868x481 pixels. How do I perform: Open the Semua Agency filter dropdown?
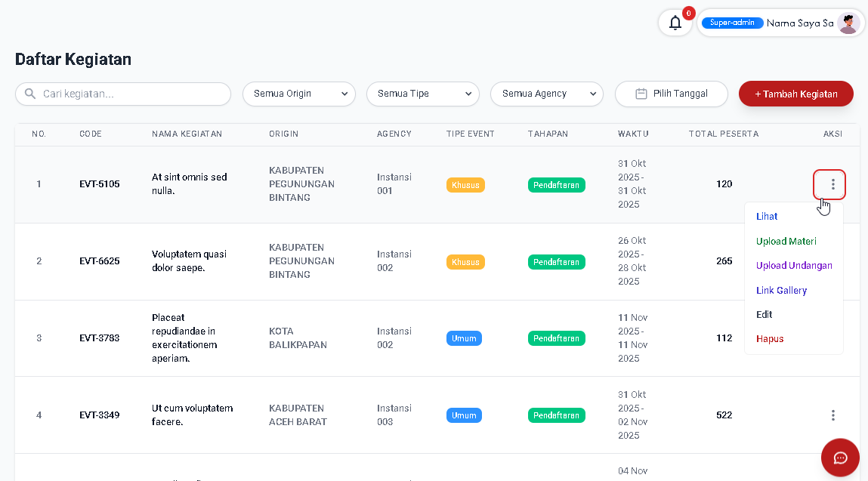point(546,94)
